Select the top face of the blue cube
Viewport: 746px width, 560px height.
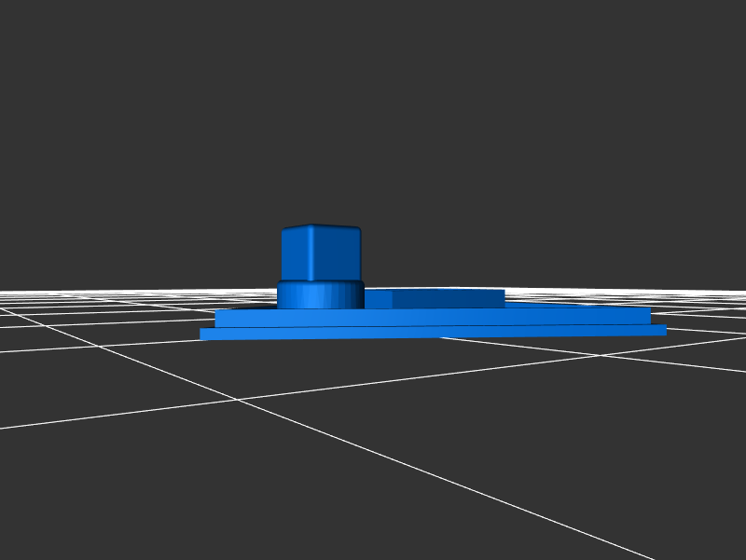click(x=321, y=228)
